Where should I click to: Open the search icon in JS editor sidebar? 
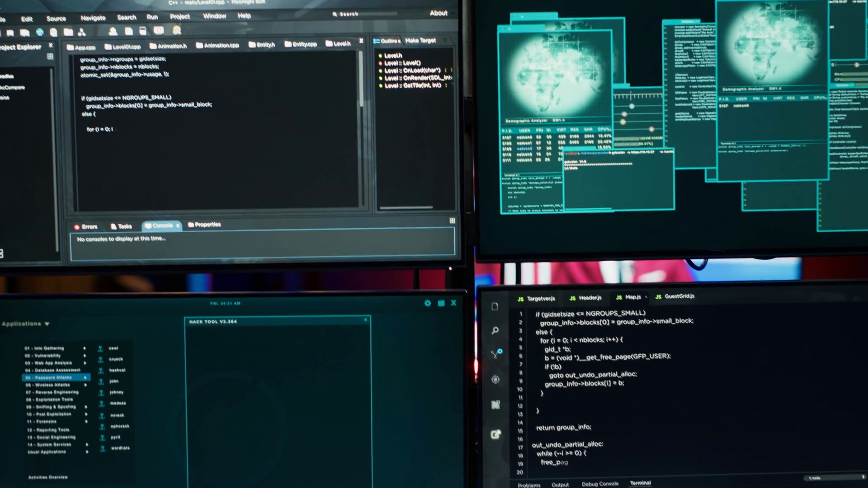click(495, 331)
